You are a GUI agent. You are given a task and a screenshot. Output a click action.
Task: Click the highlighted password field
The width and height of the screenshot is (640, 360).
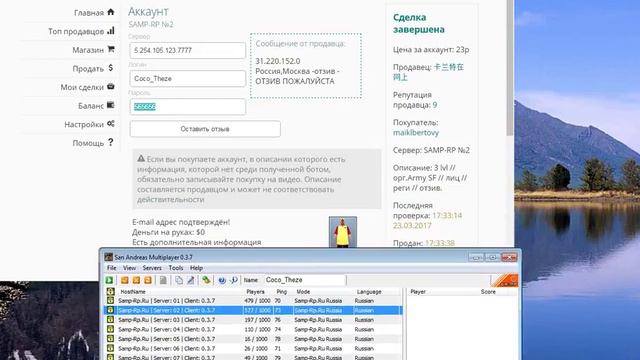coord(187,107)
